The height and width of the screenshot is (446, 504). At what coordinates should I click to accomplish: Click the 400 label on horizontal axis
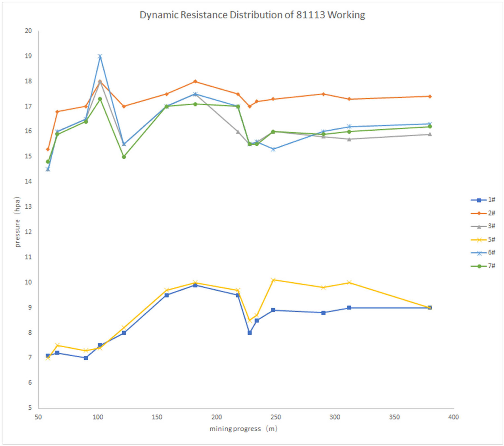click(x=454, y=417)
